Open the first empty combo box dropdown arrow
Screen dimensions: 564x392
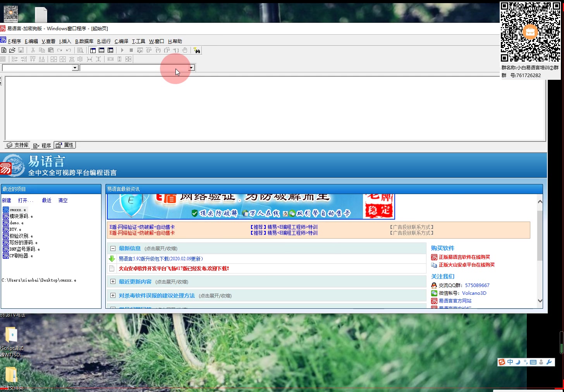coord(75,68)
